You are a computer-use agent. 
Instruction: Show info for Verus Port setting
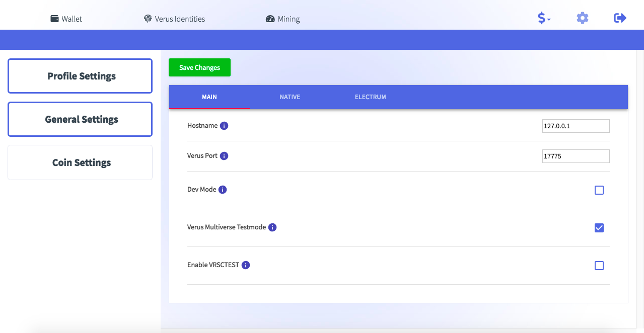[224, 156]
